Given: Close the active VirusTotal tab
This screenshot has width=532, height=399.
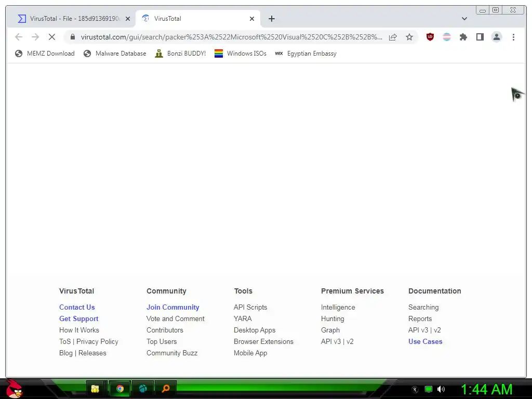Looking at the screenshot, I should (252, 19).
